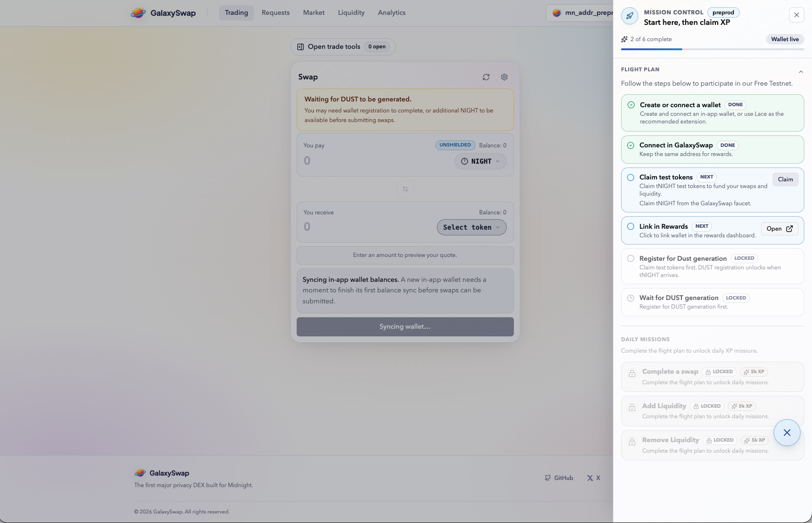
Task: Click the mission progress bar
Action: [x=712, y=49]
